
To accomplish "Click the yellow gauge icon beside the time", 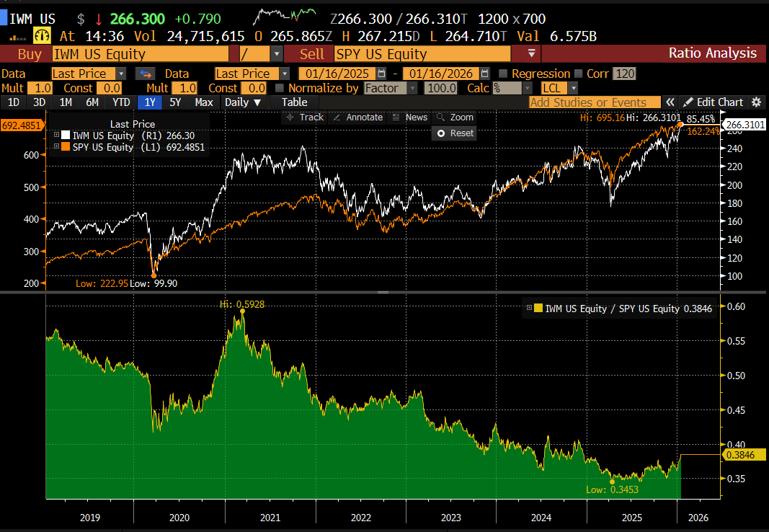I will tap(43, 36).
